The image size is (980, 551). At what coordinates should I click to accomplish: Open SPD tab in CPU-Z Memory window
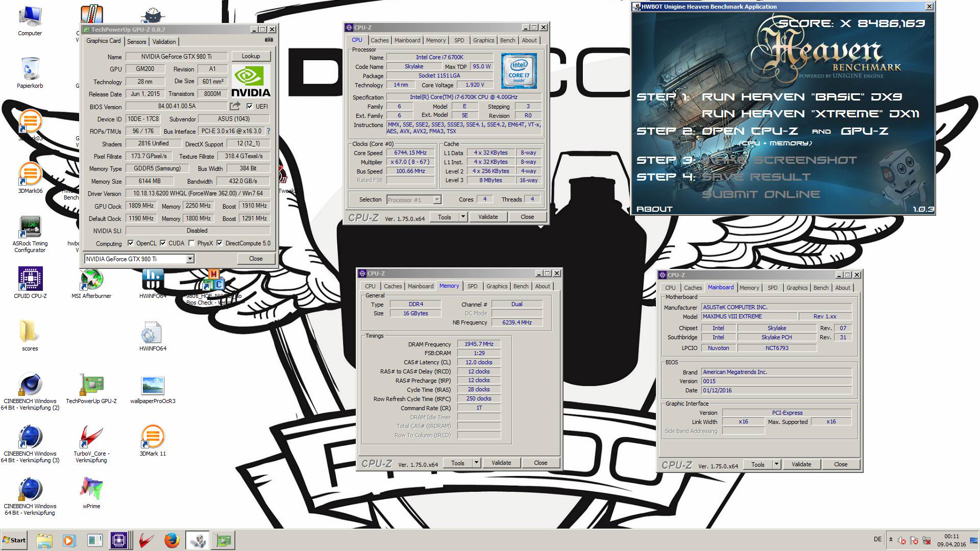pyautogui.click(x=473, y=286)
